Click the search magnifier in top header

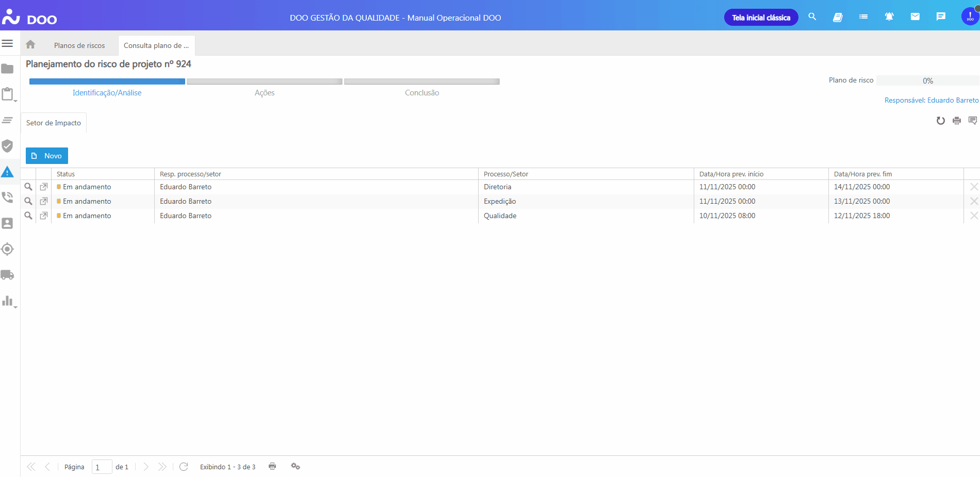point(812,17)
